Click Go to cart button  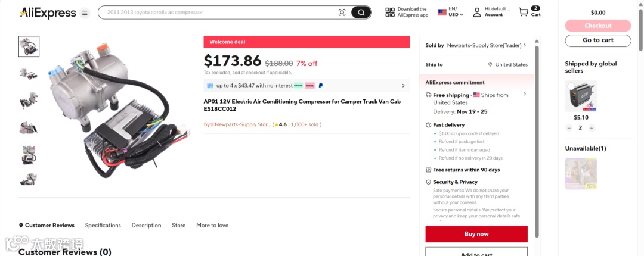(x=597, y=40)
